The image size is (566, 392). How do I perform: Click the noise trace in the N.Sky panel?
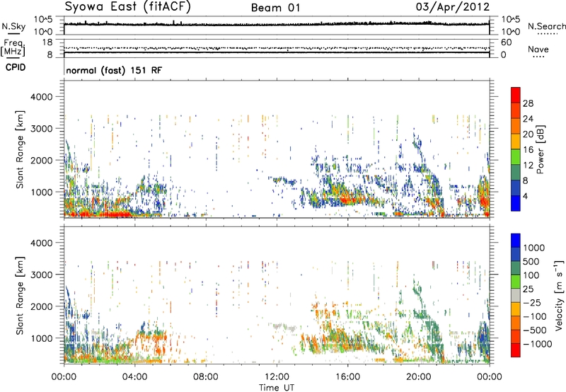click(277, 24)
